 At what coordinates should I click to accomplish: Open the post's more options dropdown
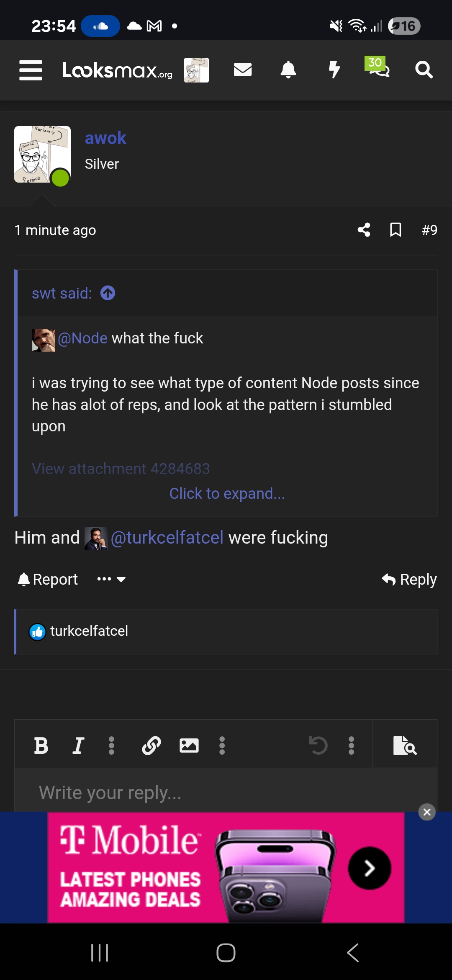(x=111, y=579)
